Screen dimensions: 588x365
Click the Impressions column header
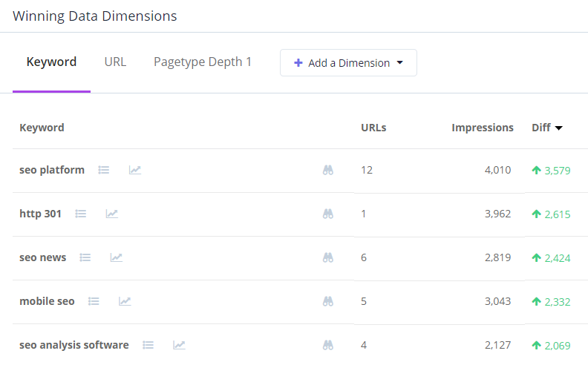pyautogui.click(x=483, y=128)
